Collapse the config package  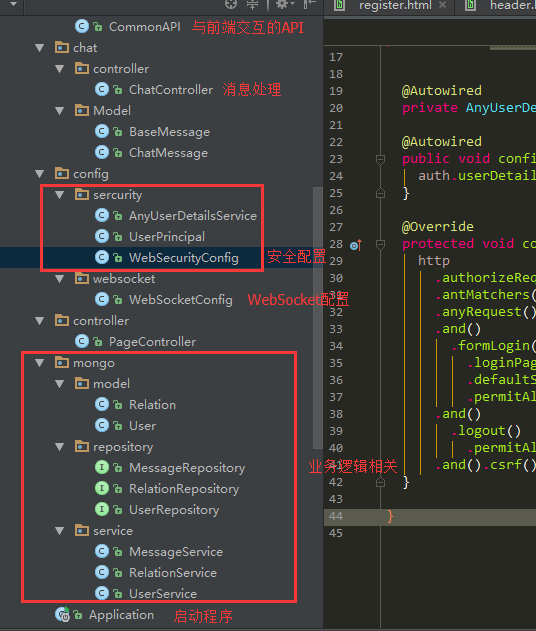point(39,174)
